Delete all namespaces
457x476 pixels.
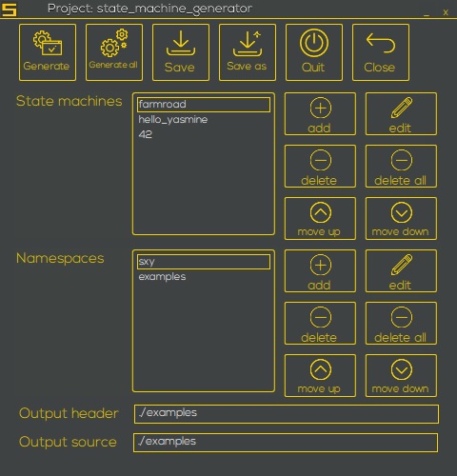click(x=401, y=324)
